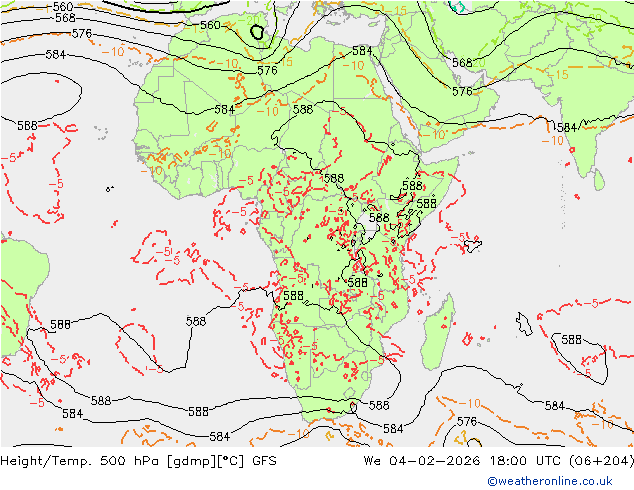Click the 576 contour label southeast of Madagascar

[467, 422]
